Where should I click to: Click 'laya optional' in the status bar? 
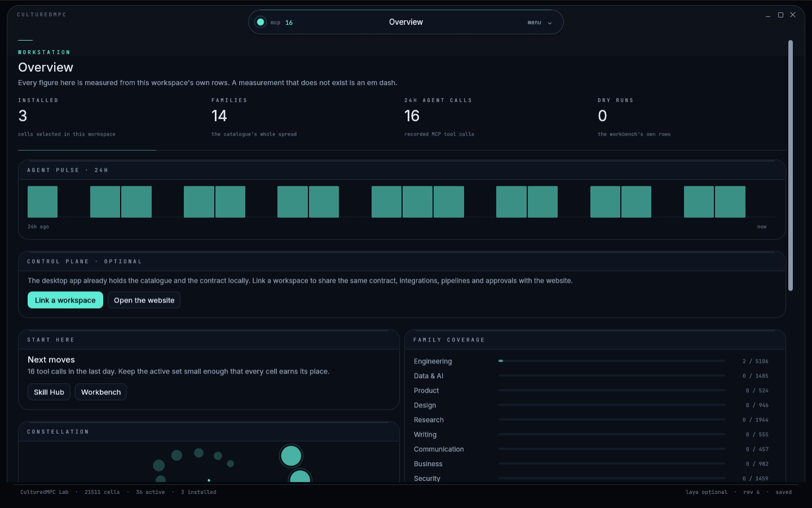[x=707, y=492]
